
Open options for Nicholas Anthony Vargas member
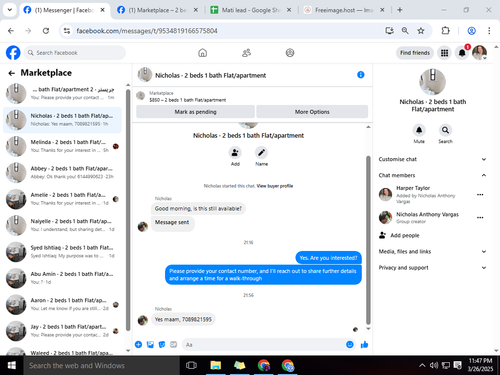[480, 218]
